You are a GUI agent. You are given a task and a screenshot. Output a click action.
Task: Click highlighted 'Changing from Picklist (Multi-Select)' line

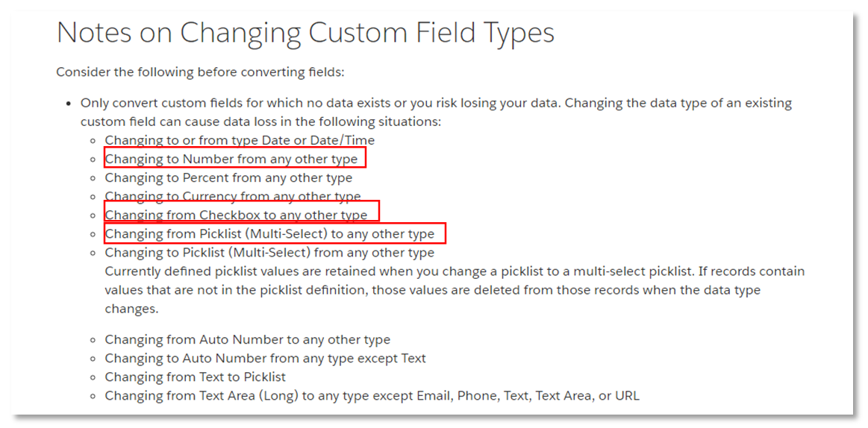coord(269,234)
